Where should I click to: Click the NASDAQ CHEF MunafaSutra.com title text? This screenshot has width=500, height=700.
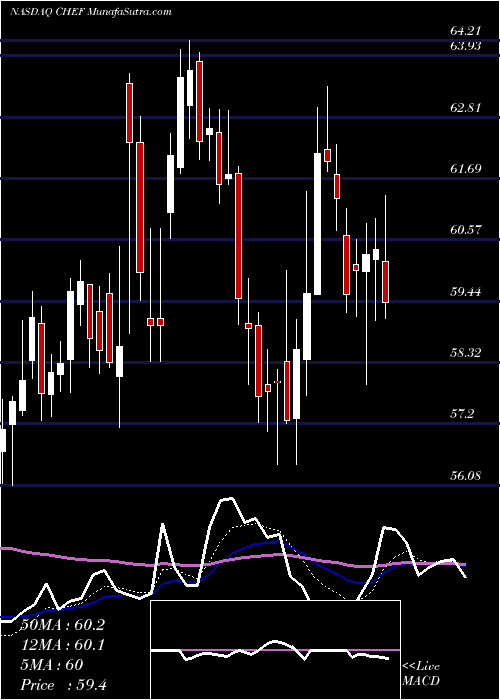[91, 12]
